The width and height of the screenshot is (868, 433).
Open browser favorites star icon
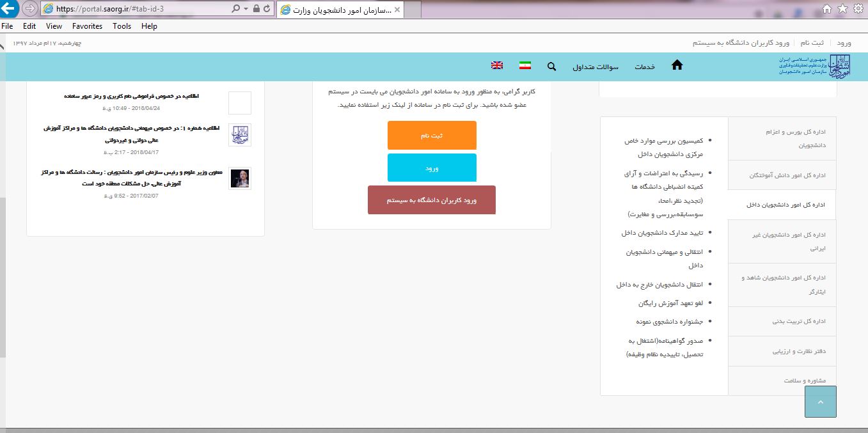[843, 8]
